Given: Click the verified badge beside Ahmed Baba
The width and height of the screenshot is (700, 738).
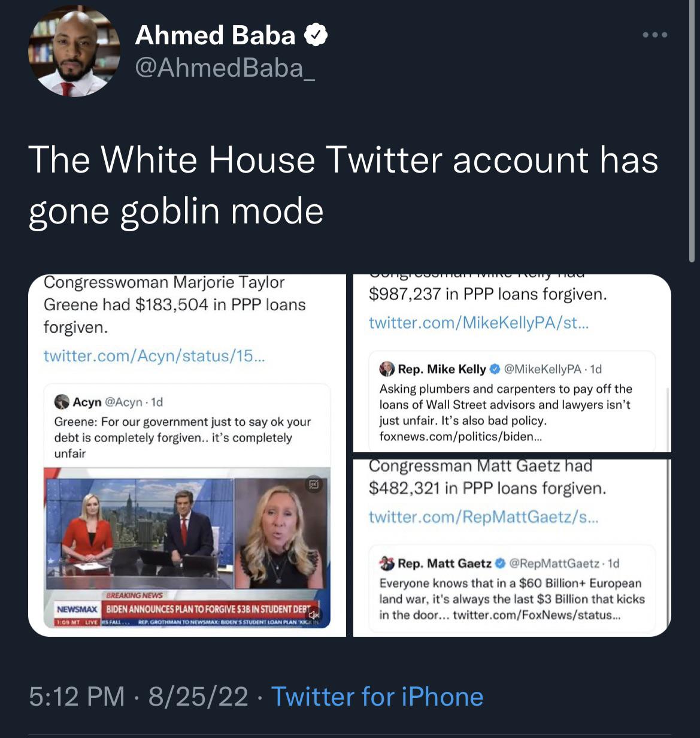Looking at the screenshot, I should tap(316, 36).
